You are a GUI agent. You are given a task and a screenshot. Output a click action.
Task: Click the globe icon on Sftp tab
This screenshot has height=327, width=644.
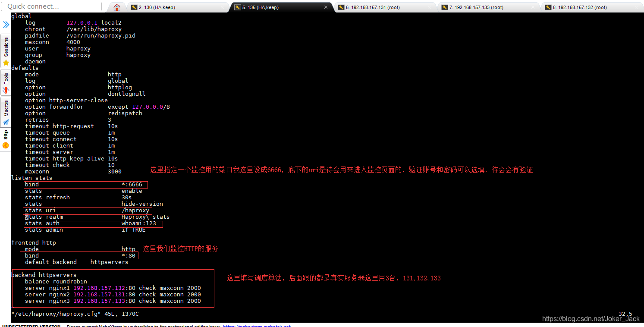(6, 146)
